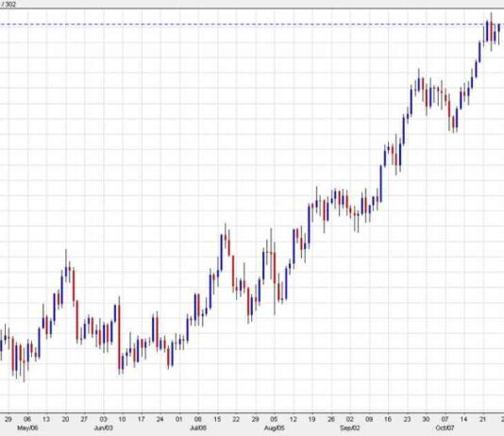The image size is (504, 436).
Task: Click the Jun/03 month label
Action: [x=103, y=428]
